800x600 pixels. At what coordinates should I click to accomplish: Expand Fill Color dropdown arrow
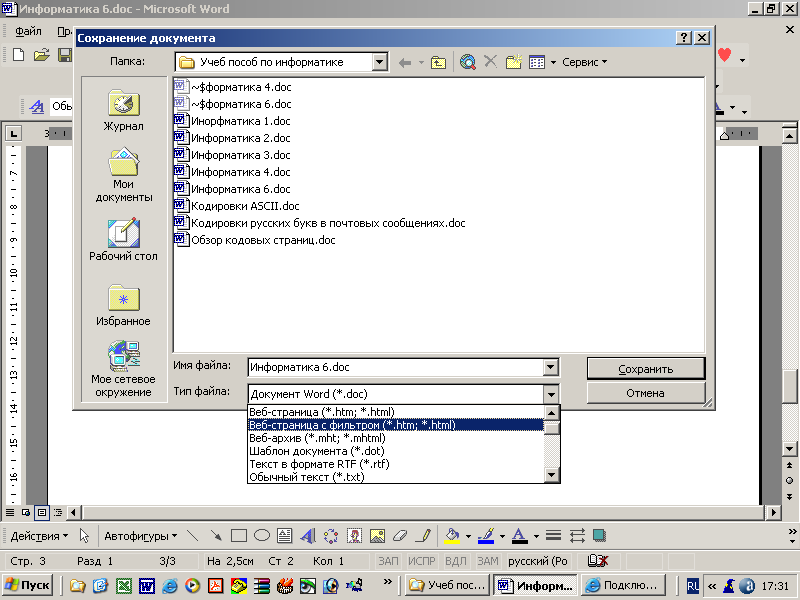coord(468,536)
